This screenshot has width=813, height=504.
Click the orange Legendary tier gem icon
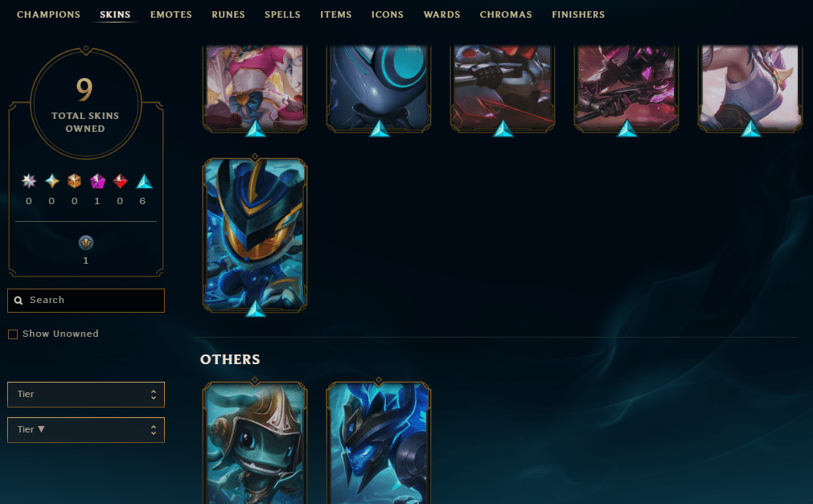coord(75,181)
